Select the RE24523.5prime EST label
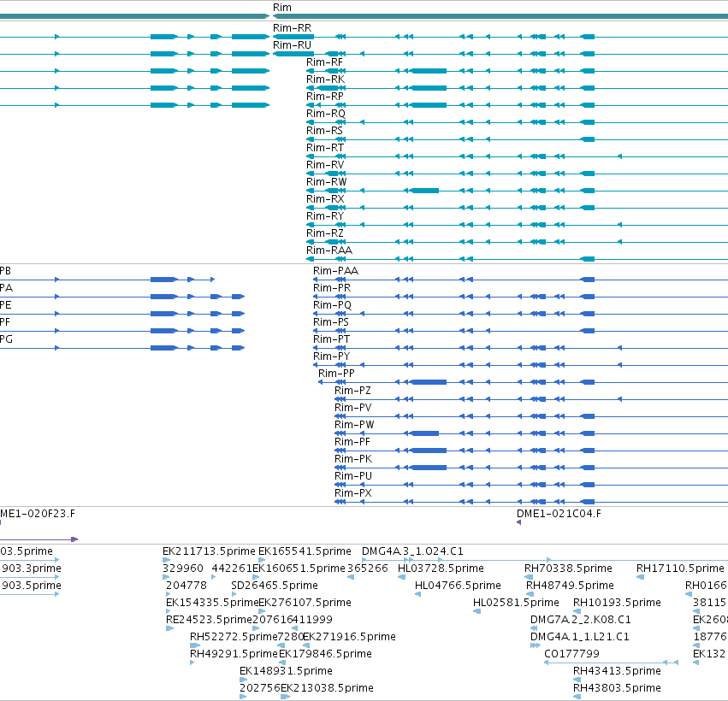Image resolution: width=728 pixels, height=701 pixels. [x=209, y=620]
